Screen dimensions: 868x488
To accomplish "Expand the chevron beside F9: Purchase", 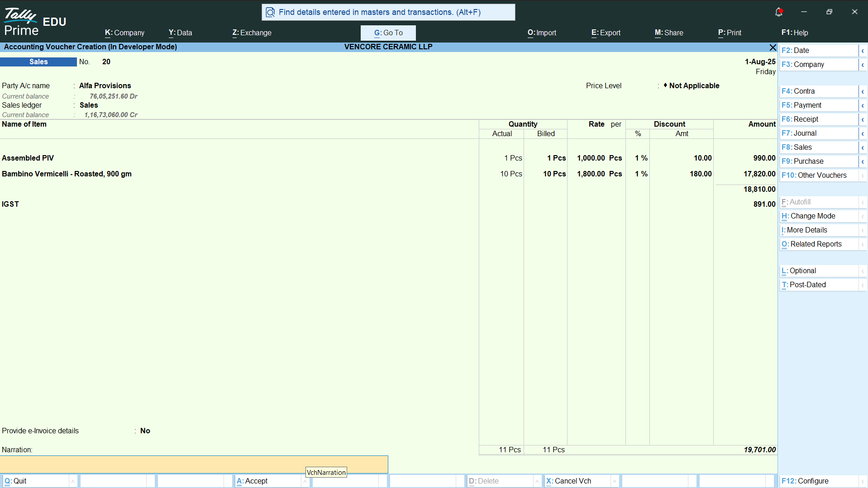I will (863, 161).
